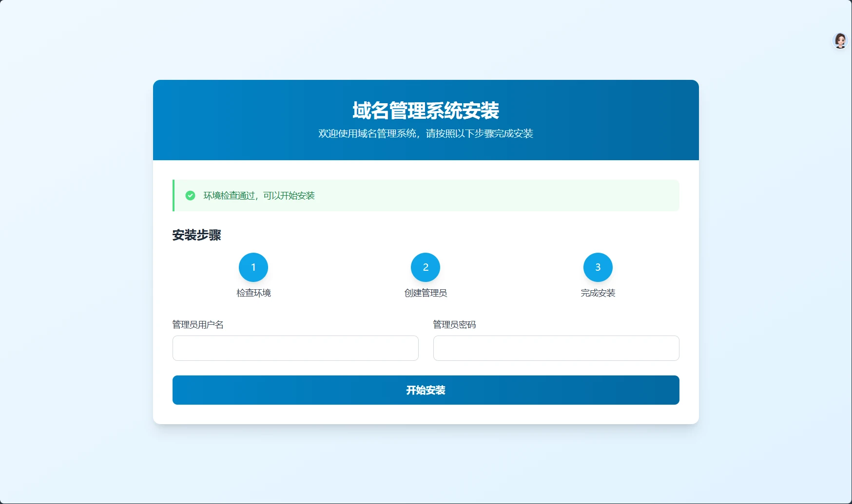
Task: Click the 域名管理系统安装 title
Action: [x=426, y=111]
